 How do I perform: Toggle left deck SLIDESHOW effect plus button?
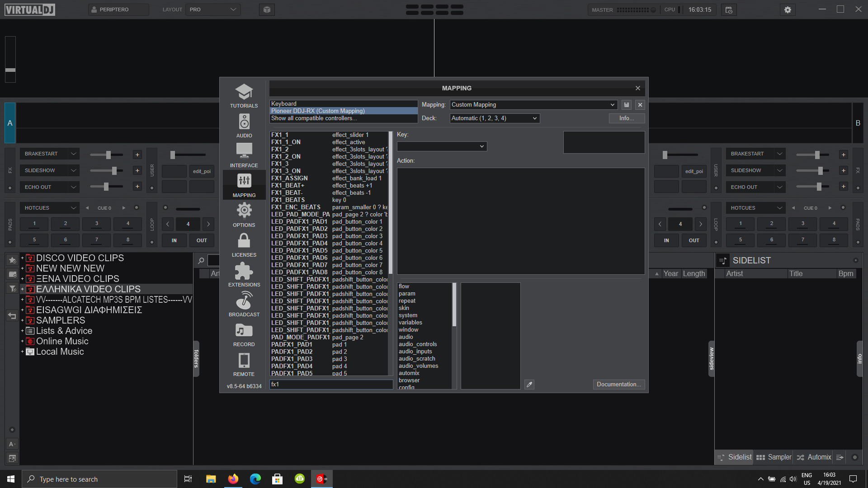[x=137, y=171]
